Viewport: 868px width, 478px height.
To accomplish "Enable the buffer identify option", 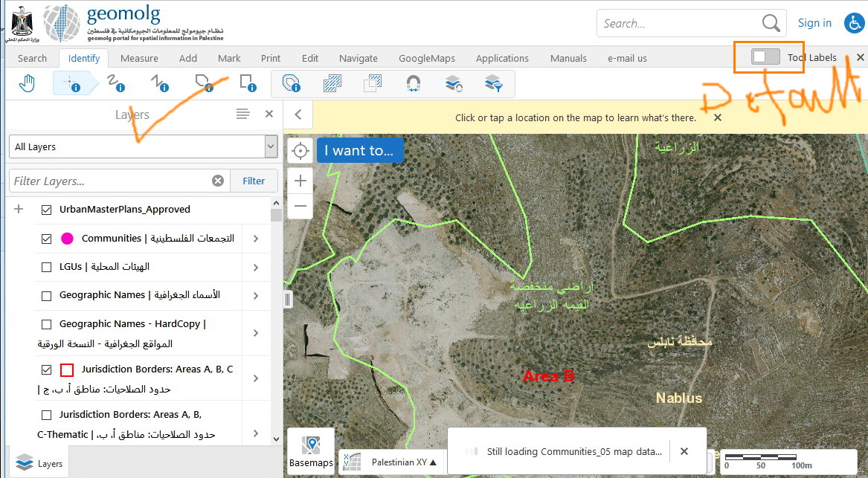I will [291, 83].
